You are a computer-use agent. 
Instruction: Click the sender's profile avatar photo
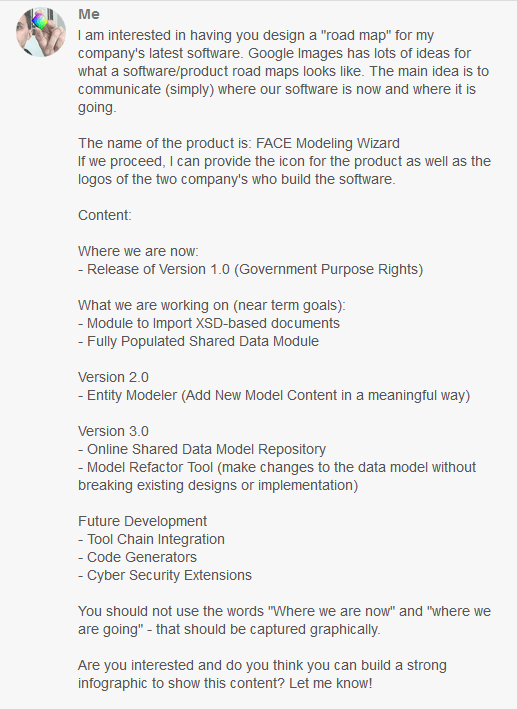click(41, 32)
